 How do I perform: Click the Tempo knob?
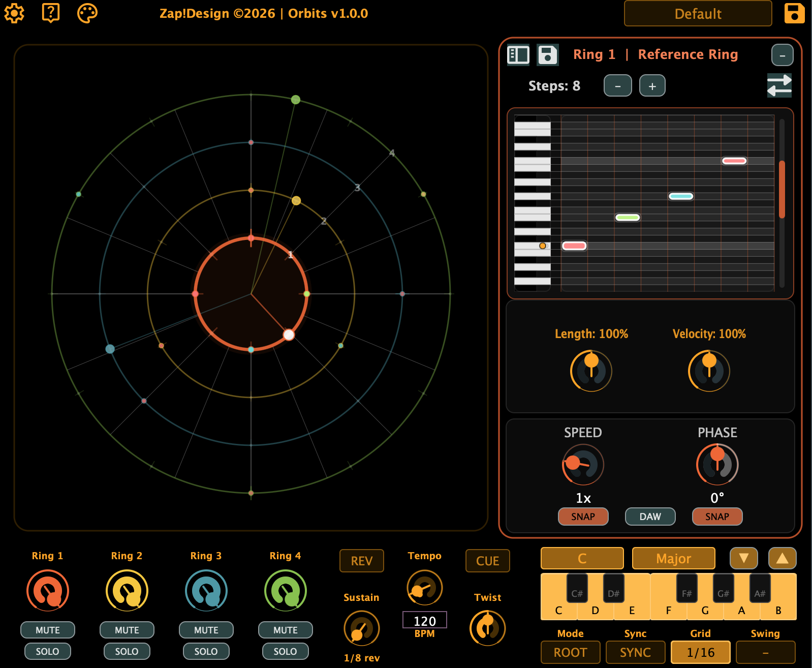click(x=425, y=588)
